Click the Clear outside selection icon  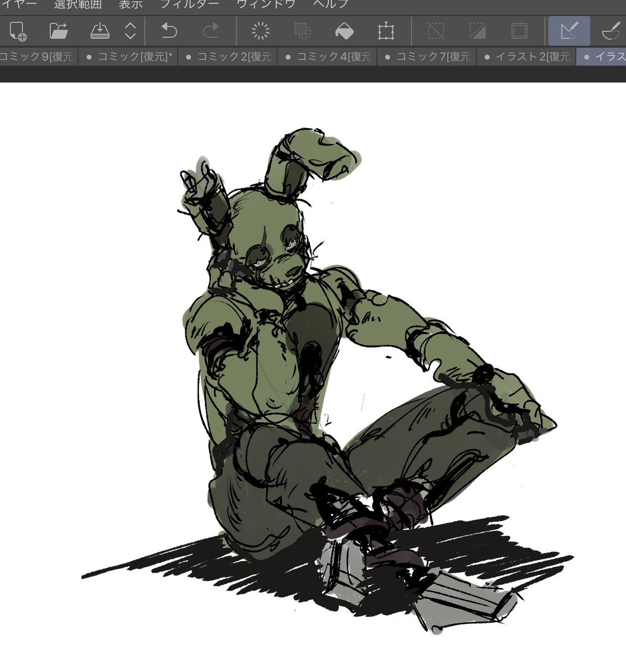303,31
